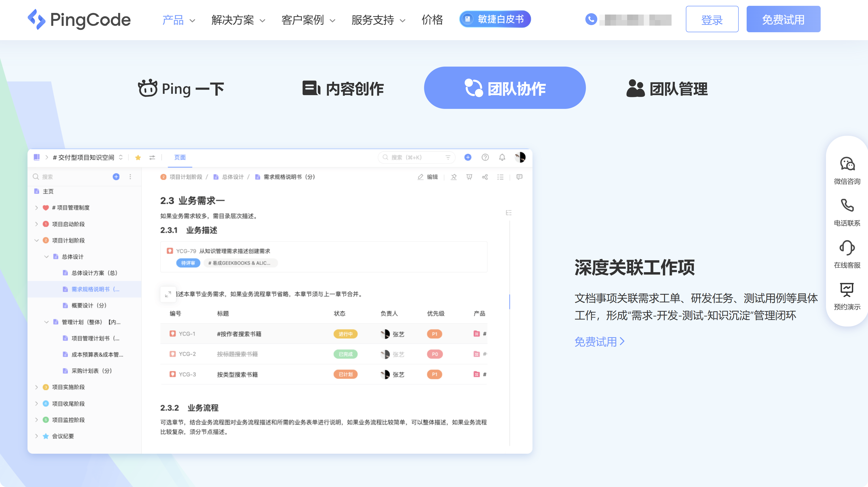The height and width of the screenshot is (487, 868).
Task: Collapse the 项目计划阶段 tree section
Action: click(x=37, y=240)
